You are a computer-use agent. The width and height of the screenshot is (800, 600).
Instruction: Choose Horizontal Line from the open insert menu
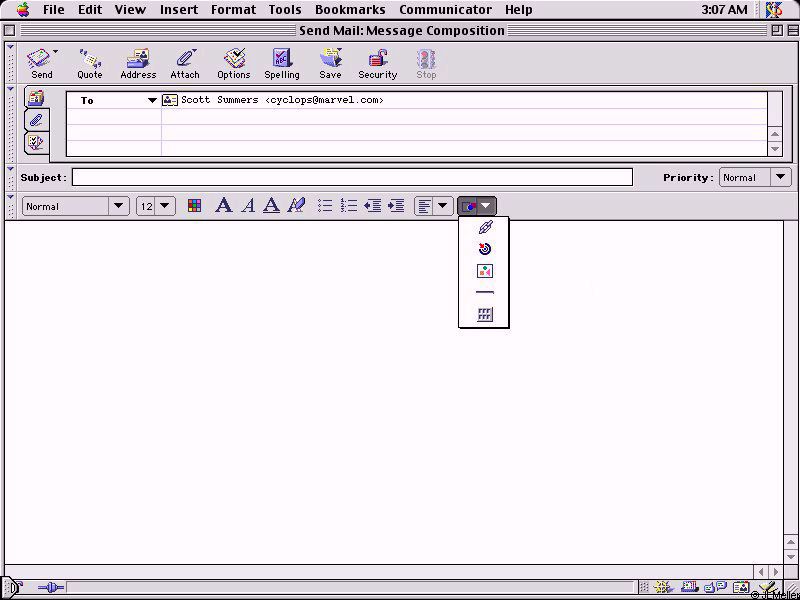(x=485, y=292)
